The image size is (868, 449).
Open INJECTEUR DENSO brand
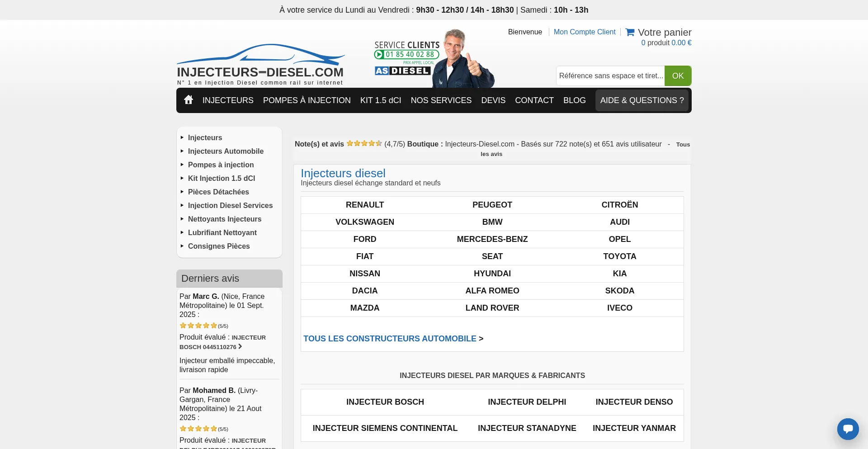[634, 402]
